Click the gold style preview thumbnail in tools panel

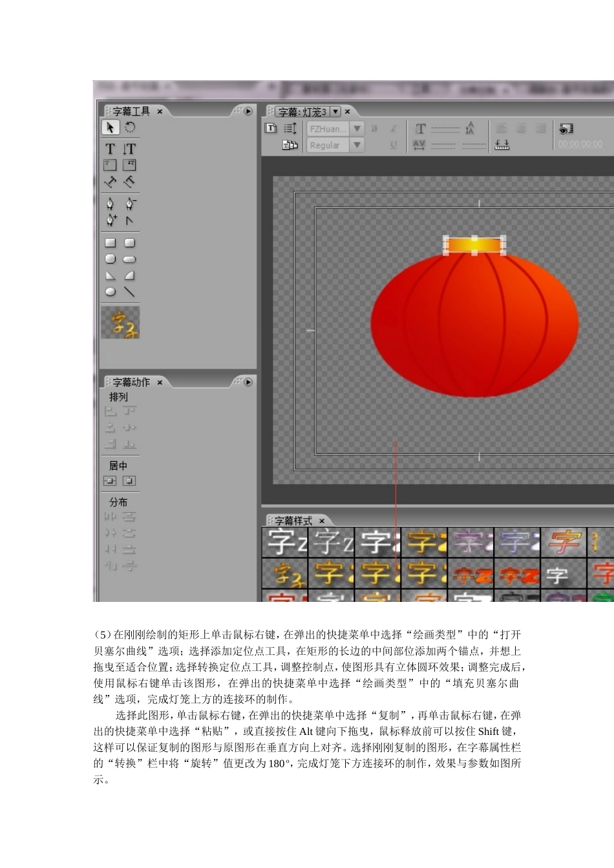click(x=120, y=322)
